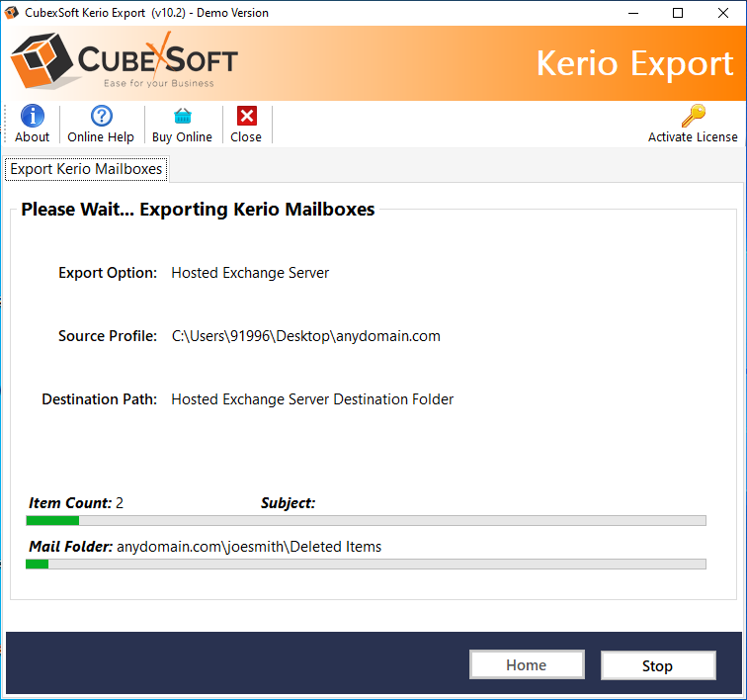Close the window using title bar X
This screenshot has height=700, width=747.
pyautogui.click(x=723, y=13)
